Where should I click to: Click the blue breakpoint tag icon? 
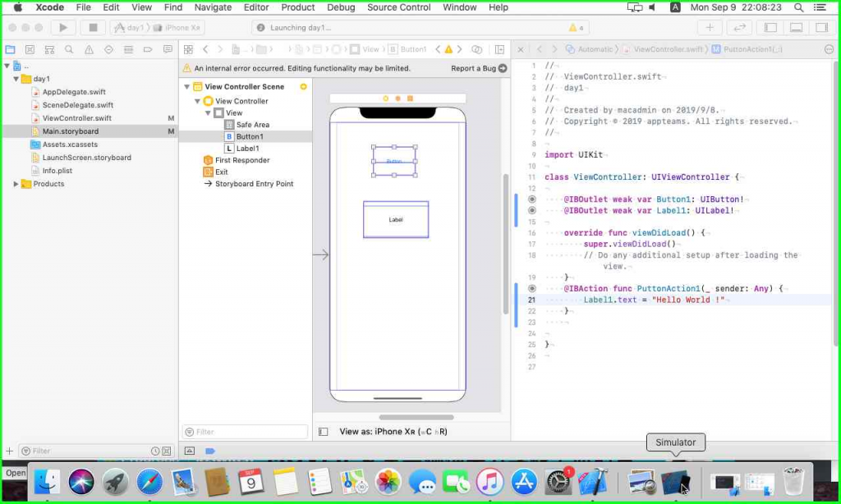[x=210, y=451]
